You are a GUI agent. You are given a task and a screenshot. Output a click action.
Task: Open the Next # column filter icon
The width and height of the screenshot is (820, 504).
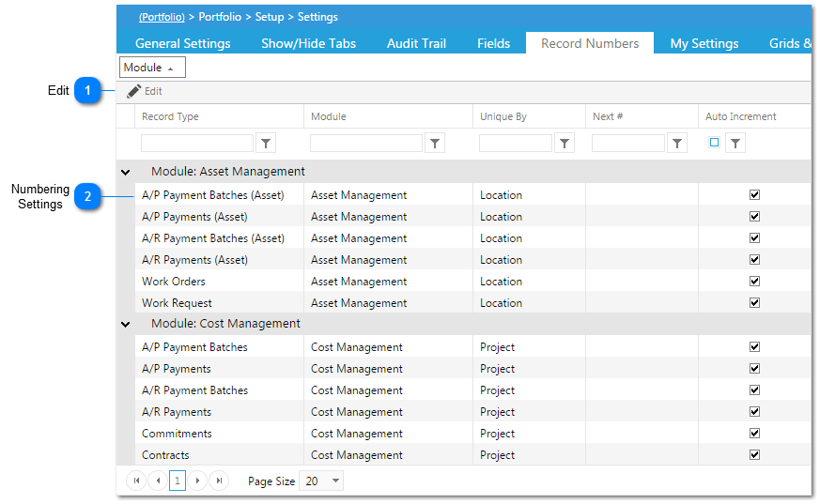pyautogui.click(x=677, y=144)
